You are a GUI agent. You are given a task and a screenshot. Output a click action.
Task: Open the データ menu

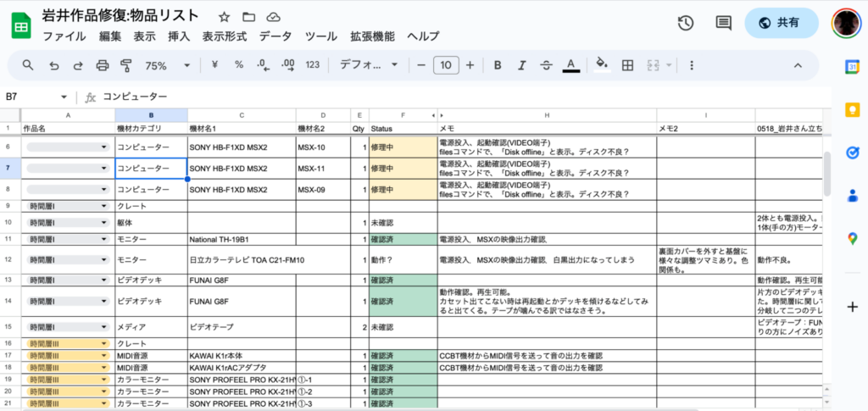tap(275, 36)
